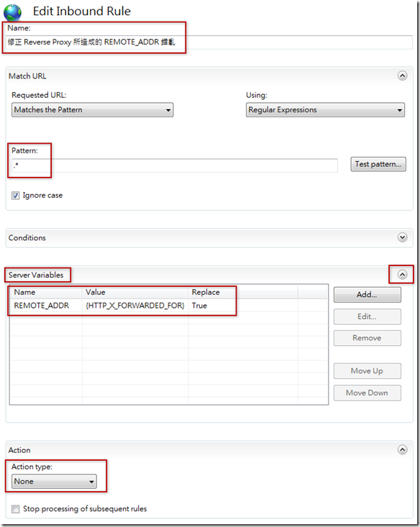Expand the Conditions section
The height and width of the screenshot is (527, 420).
402,237
